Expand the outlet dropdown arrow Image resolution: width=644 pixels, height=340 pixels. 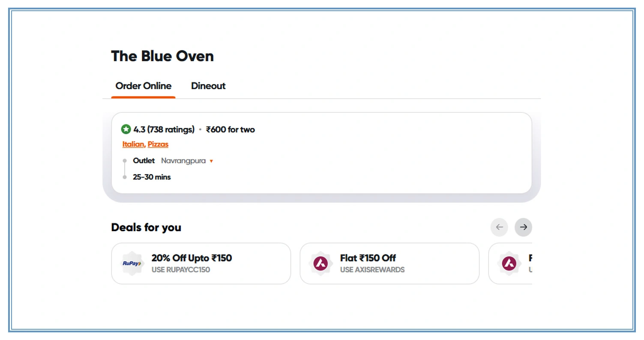pos(211,161)
